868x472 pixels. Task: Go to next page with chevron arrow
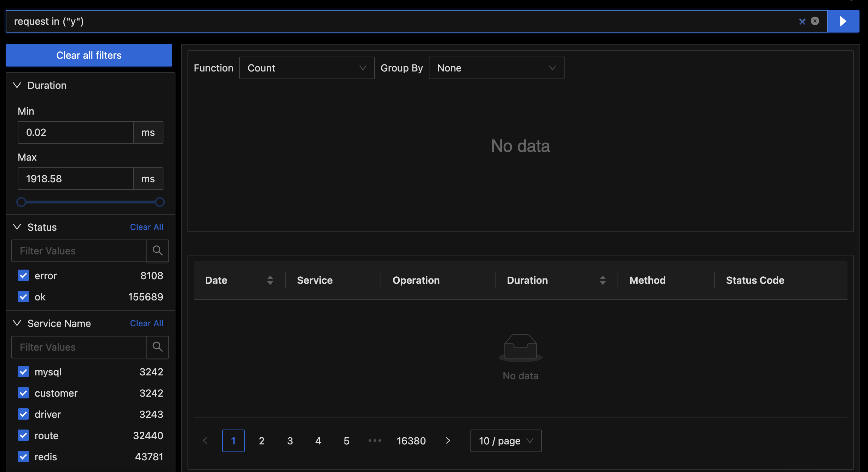tap(447, 441)
